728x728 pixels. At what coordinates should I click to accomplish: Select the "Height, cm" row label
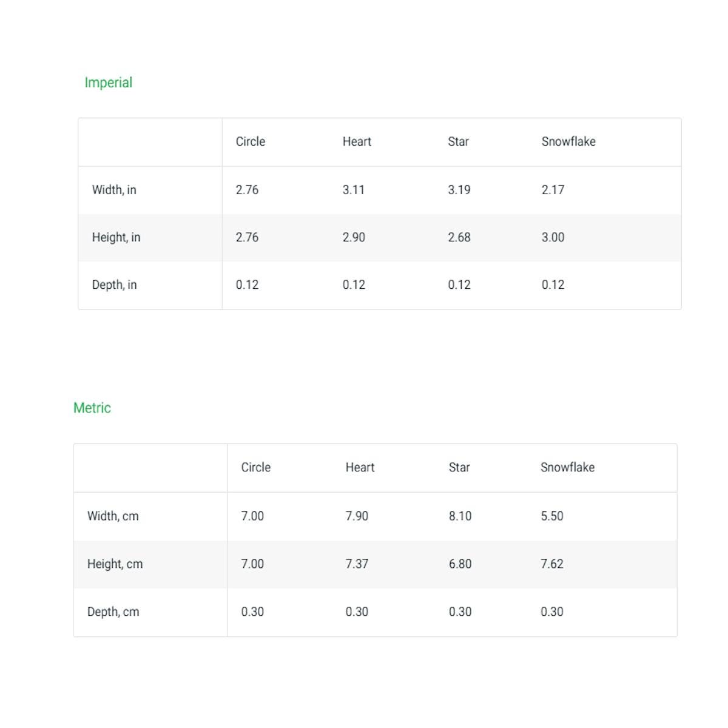(x=115, y=564)
